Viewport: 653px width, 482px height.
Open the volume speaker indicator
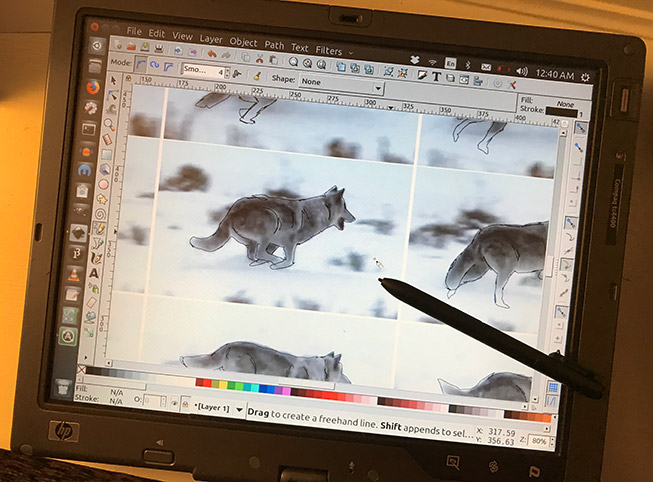(521, 71)
